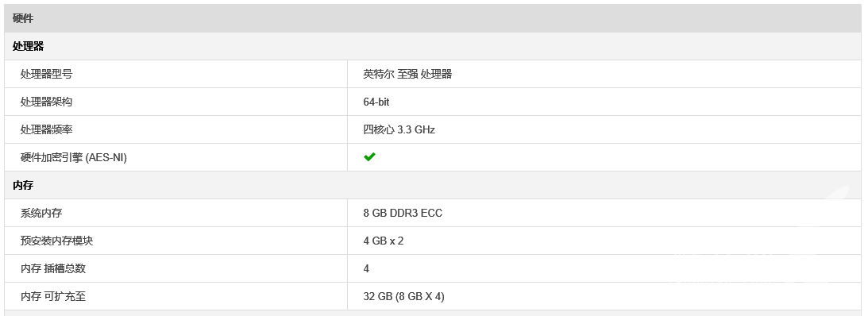Select the 处理器频率 label
The width and height of the screenshot is (868, 316).
click(47, 129)
